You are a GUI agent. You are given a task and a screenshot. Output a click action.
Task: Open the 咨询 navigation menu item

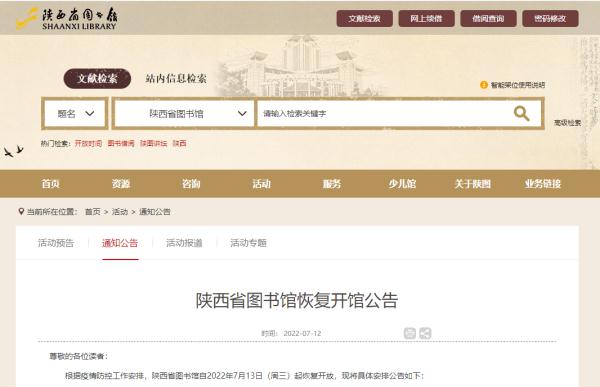[x=191, y=184]
